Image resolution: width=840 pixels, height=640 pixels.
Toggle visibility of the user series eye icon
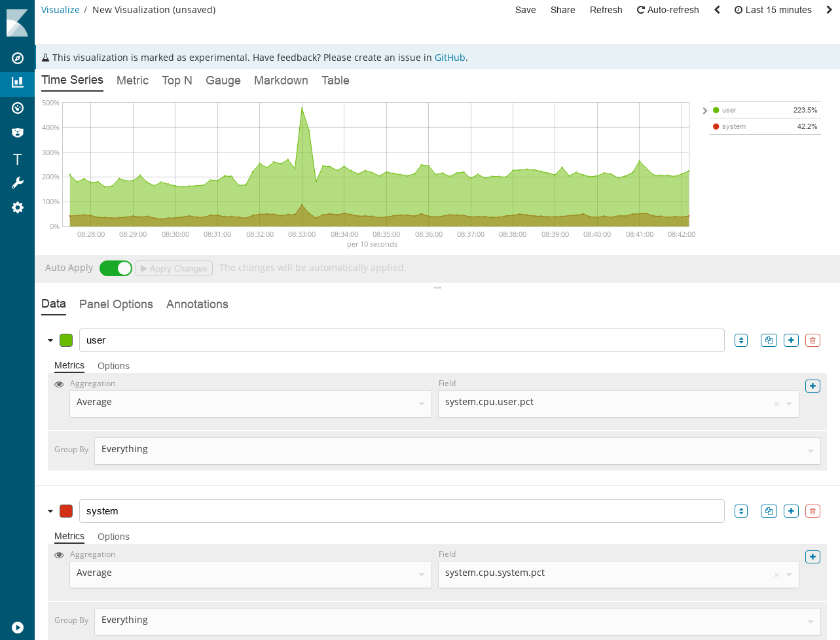pos(59,383)
